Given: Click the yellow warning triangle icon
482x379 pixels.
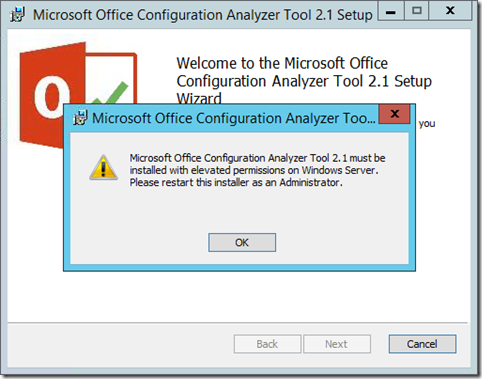Looking at the screenshot, I should pos(103,168).
